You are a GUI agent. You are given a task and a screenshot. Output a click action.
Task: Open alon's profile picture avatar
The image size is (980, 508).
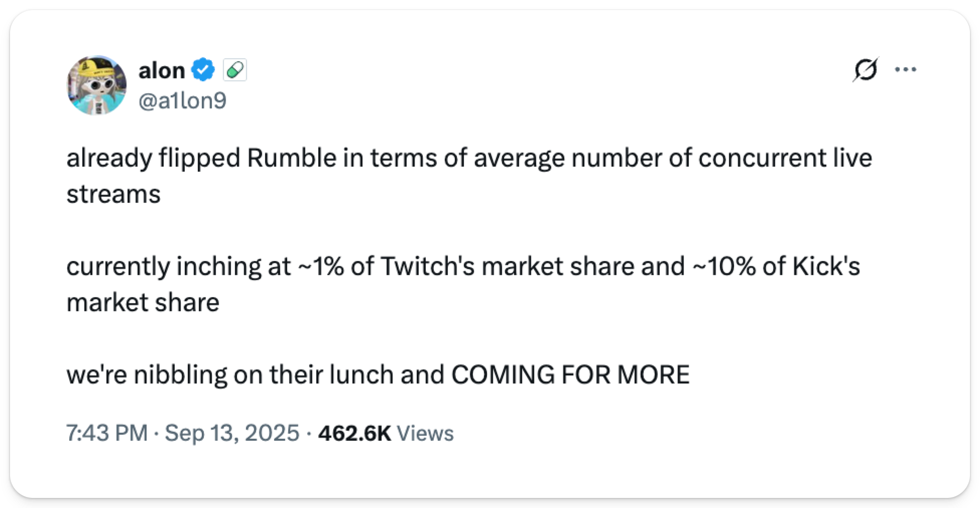(96, 85)
